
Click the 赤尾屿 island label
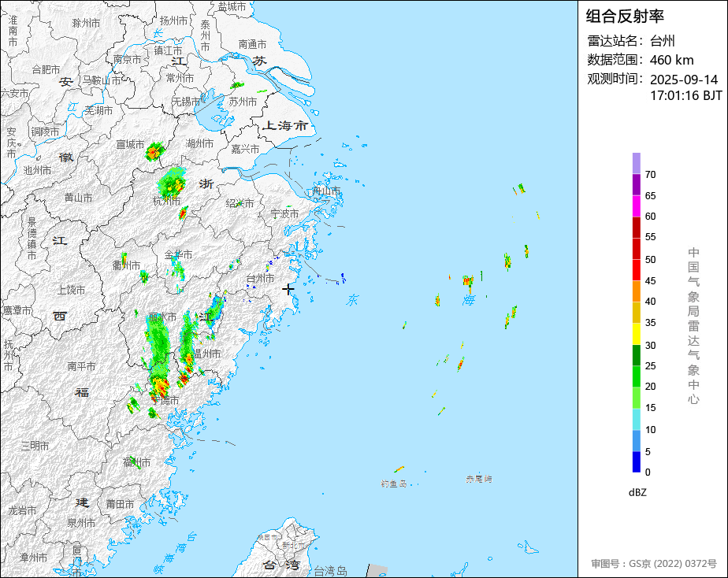(x=479, y=479)
